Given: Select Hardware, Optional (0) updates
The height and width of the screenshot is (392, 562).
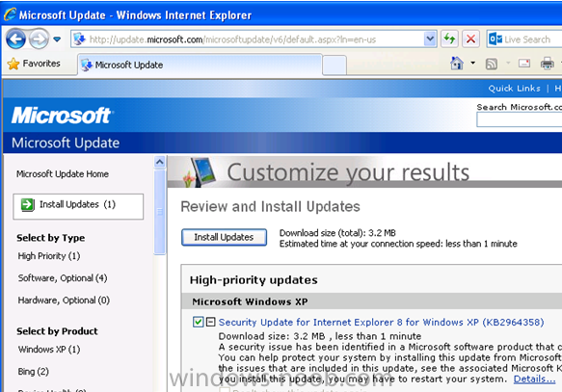Looking at the screenshot, I should pyautogui.click(x=64, y=300).
